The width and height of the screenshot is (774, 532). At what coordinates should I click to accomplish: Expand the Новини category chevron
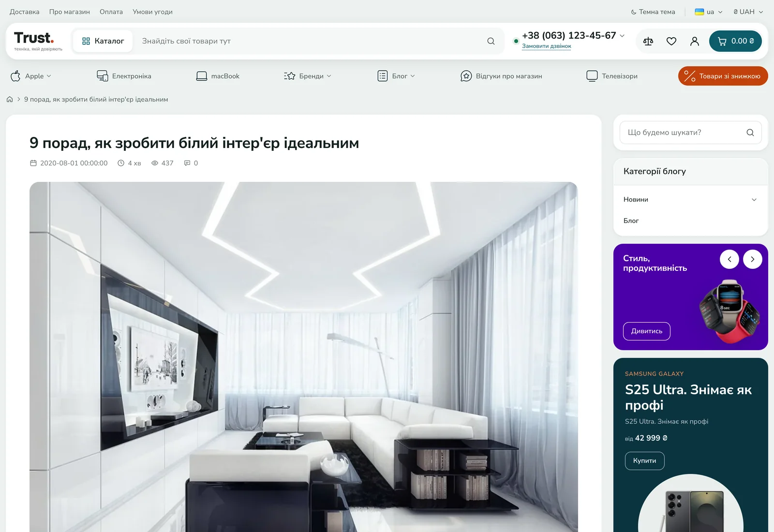pos(754,200)
